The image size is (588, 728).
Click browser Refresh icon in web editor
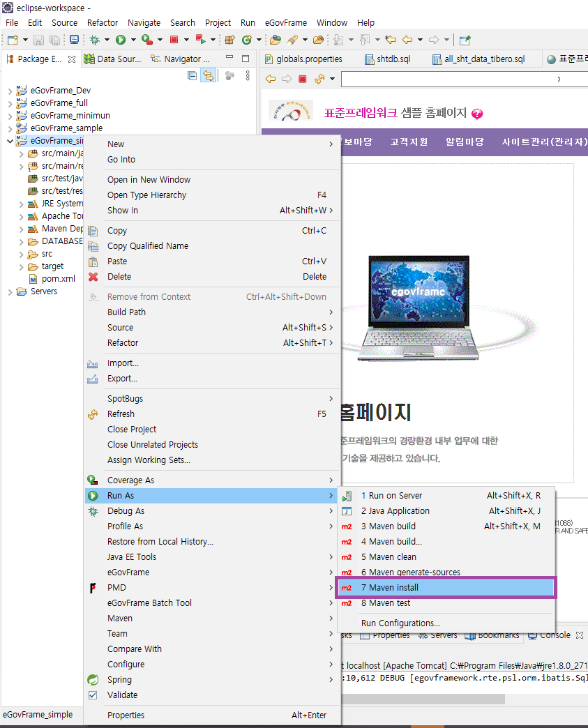click(319, 79)
